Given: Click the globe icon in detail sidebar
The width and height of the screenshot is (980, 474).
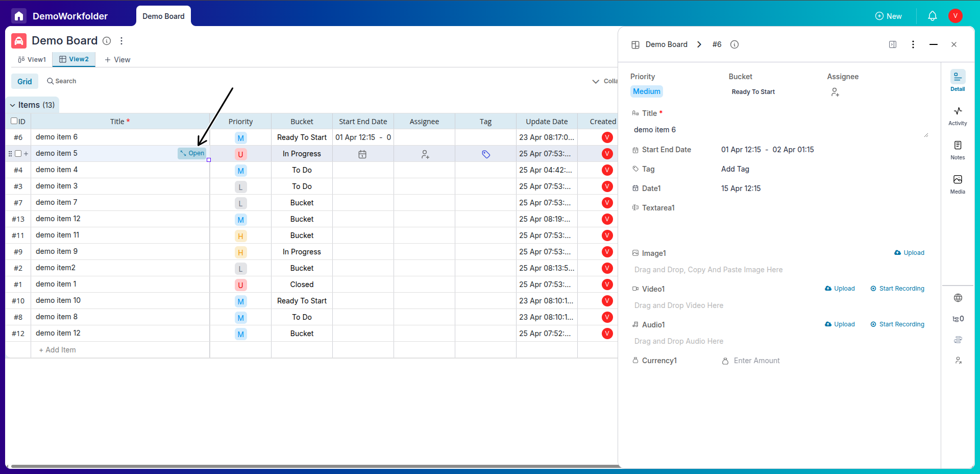Looking at the screenshot, I should (x=958, y=298).
